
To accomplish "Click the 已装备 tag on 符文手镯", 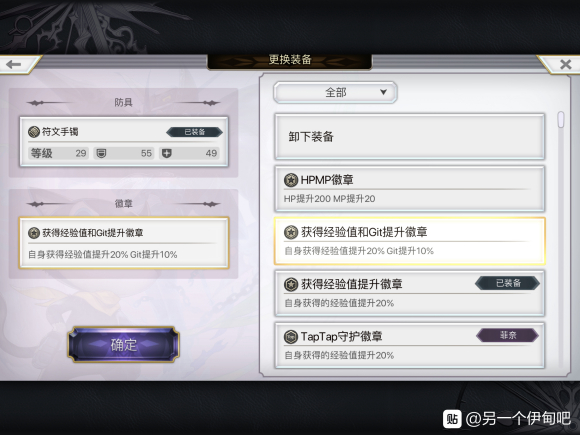I will [195, 132].
